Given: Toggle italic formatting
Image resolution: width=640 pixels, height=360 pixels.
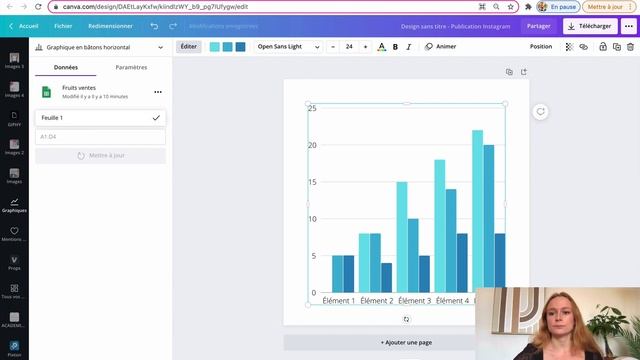Looking at the screenshot, I should coord(409,47).
